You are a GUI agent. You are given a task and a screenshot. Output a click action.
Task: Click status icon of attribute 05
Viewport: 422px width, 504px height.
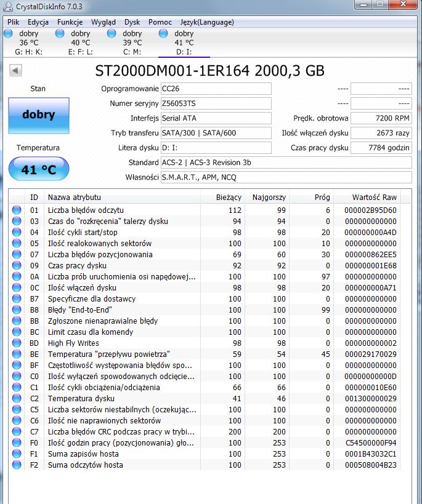tap(17, 243)
